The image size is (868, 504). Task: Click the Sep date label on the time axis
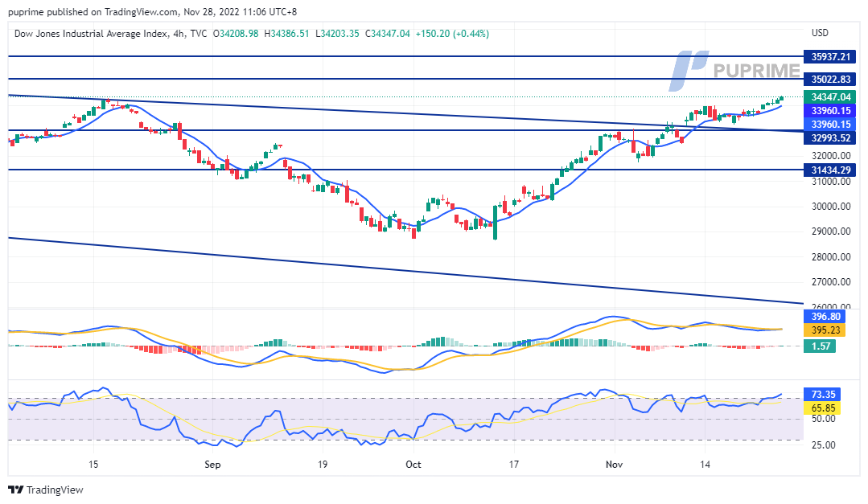(212, 464)
